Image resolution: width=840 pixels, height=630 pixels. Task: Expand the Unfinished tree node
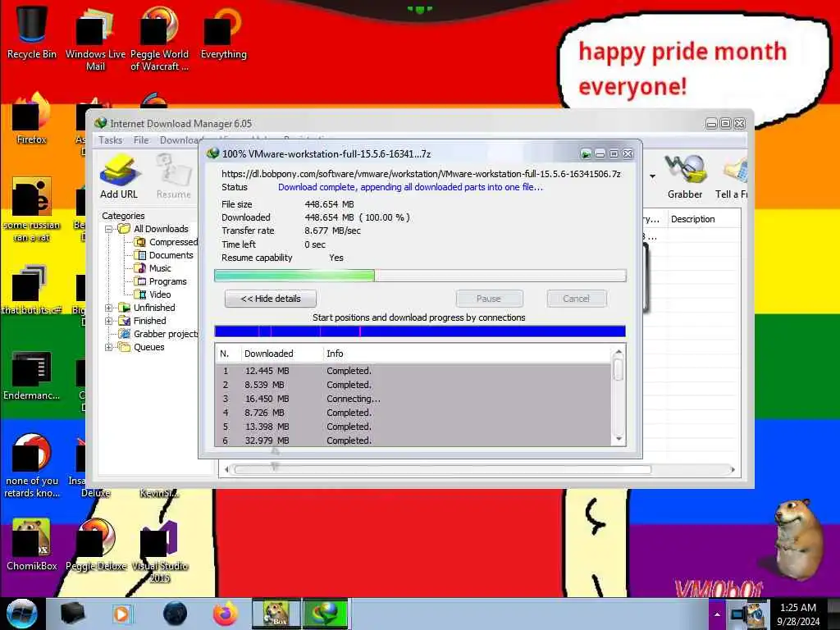coord(109,308)
